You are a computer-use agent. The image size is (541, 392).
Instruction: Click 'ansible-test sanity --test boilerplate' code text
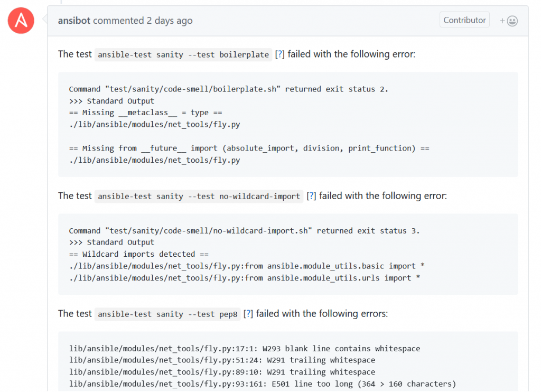(183, 54)
